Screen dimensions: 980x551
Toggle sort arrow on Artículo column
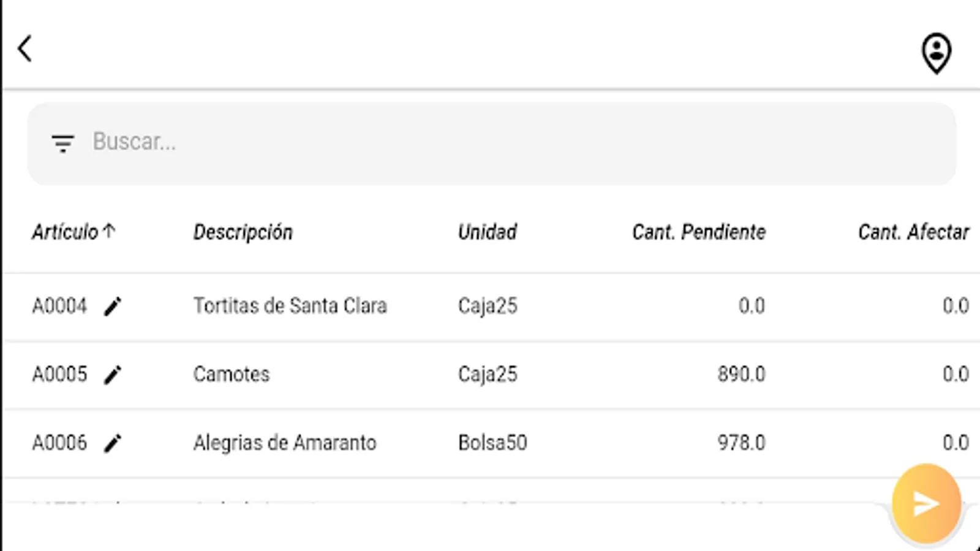coord(110,231)
